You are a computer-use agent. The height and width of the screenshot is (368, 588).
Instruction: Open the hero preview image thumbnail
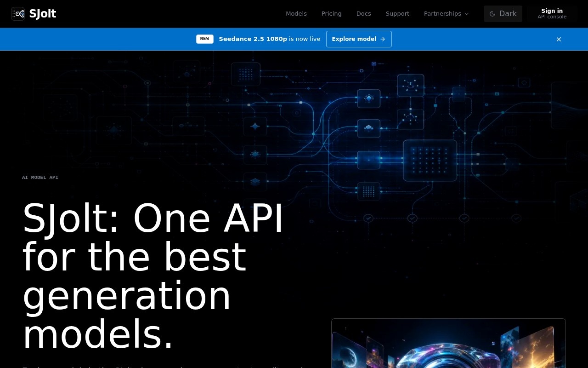[x=448, y=343]
